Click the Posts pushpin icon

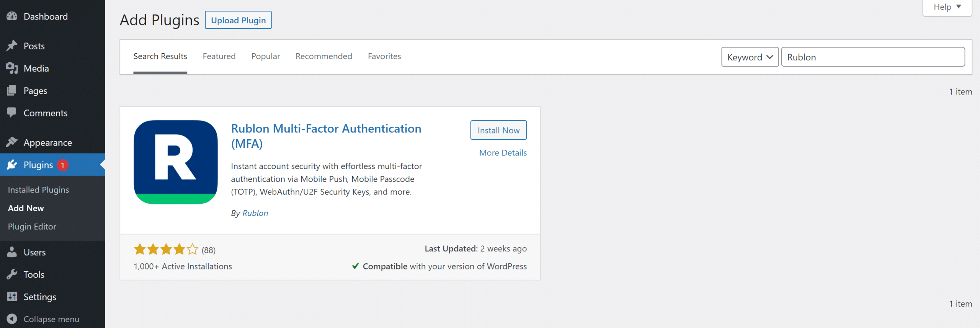[12, 46]
